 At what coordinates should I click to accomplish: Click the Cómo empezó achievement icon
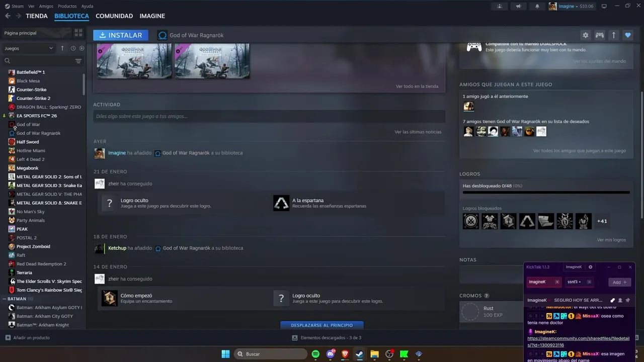[110, 298]
